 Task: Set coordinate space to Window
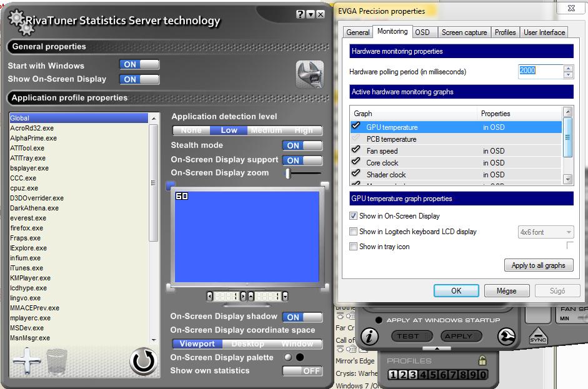click(298, 343)
